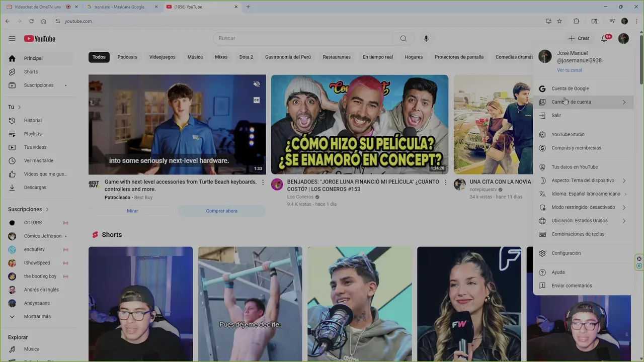Open Ayuda from account menu
Image resolution: width=644 pixels, height=362 pixels.
coord(583,272)
